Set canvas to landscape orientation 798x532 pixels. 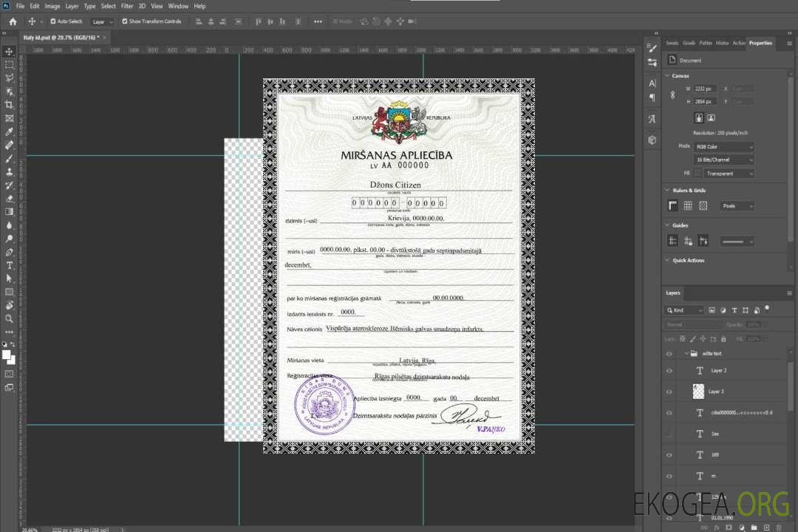pyautogui.click(x=711, y=117)
